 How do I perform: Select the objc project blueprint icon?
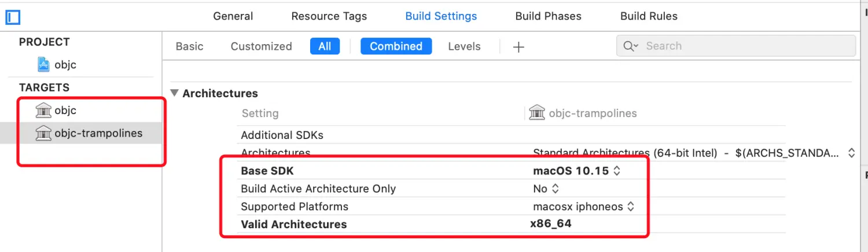[x=43, y=64]
